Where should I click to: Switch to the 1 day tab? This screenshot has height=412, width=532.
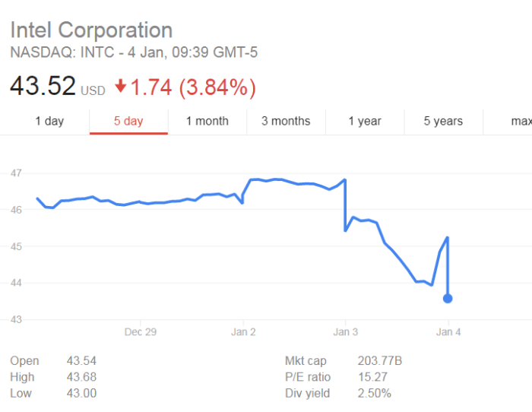point(49,121)
